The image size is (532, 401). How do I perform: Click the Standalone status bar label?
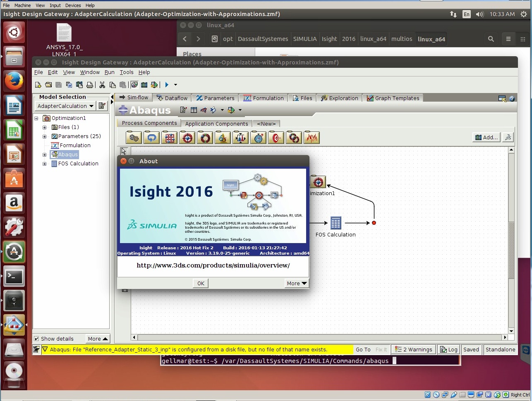tap(500, 349)
